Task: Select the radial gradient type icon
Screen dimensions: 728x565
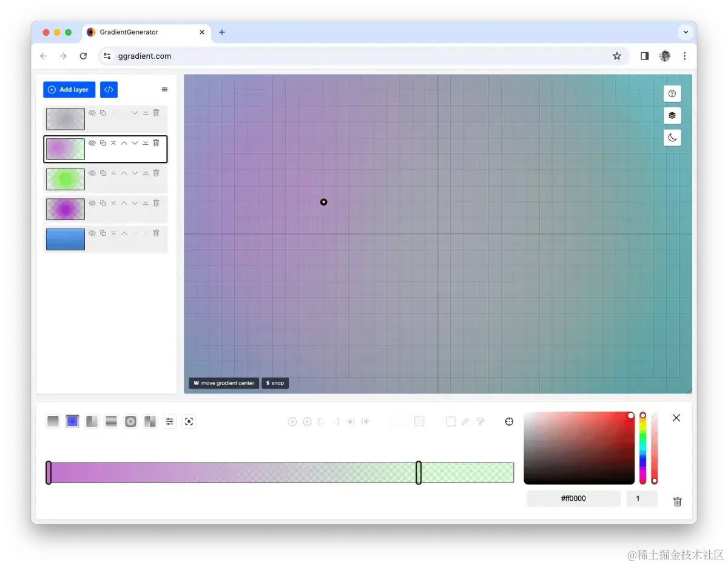Action: 72,421
